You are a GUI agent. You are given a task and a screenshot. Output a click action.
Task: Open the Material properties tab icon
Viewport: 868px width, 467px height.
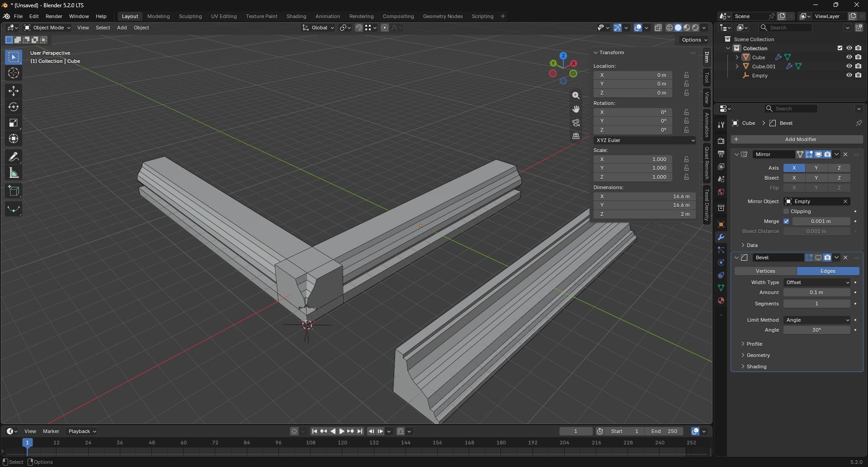pyautogui.click(x=721, y=300)
